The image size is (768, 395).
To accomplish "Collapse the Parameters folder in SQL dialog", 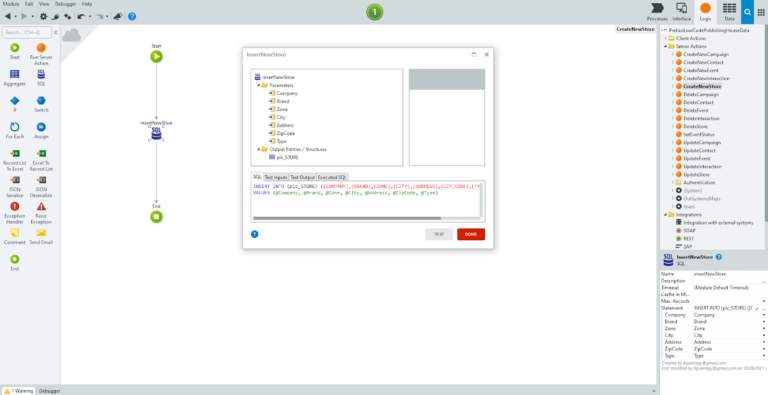I will click(259, 85).
